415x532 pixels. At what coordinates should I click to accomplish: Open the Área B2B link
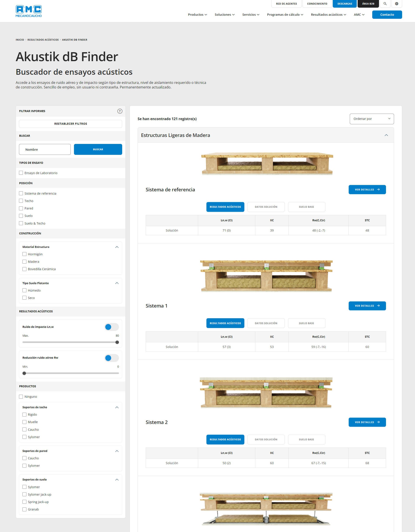pyautogui.click(x=368, y=4)
